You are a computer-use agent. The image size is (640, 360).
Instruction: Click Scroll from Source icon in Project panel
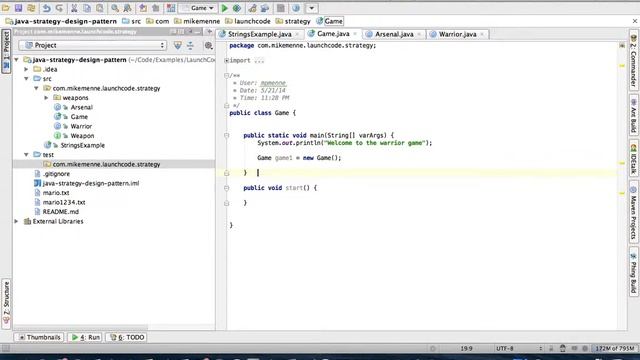[178, 45]
